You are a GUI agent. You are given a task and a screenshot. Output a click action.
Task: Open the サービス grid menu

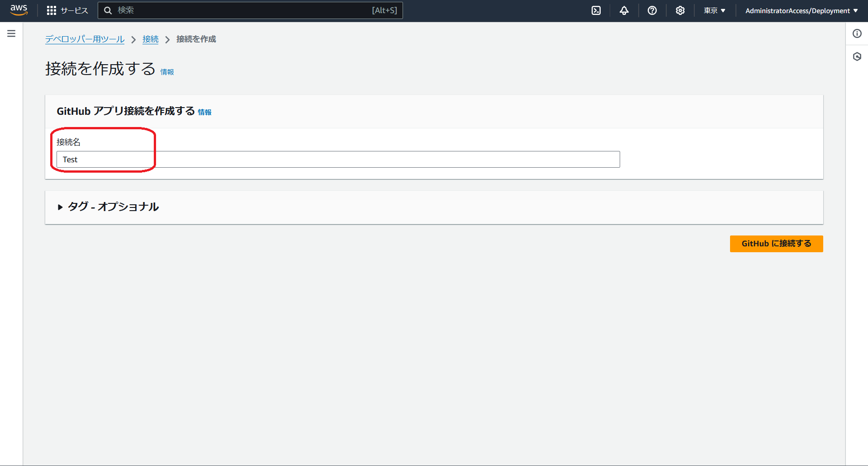coord(52,10)
